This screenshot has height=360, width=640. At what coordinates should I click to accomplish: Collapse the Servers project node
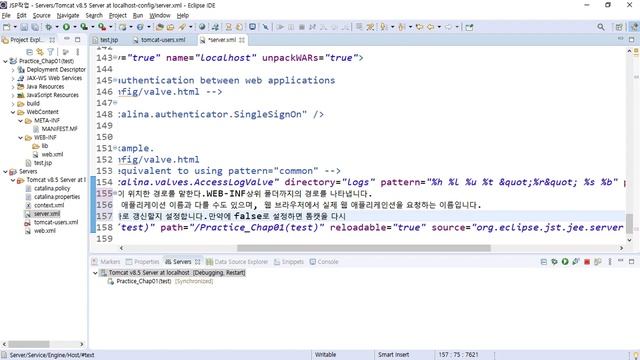5,171
